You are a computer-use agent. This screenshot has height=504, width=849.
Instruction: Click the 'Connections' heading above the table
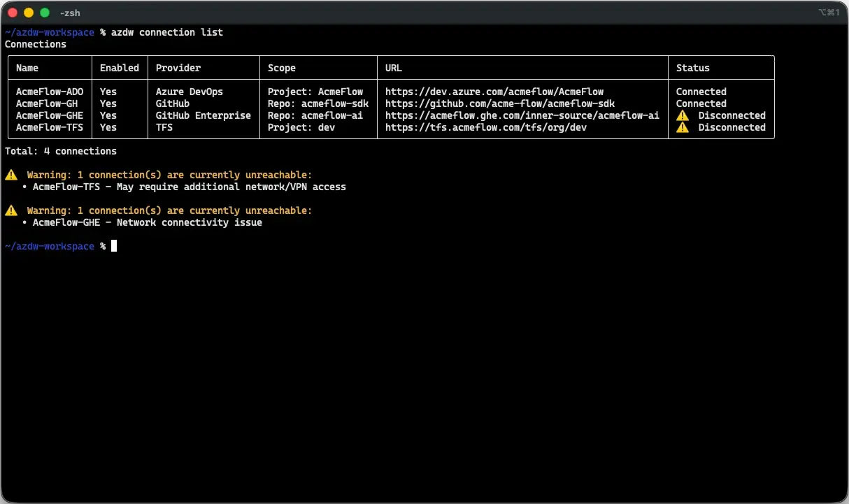(x=36, y=44)
